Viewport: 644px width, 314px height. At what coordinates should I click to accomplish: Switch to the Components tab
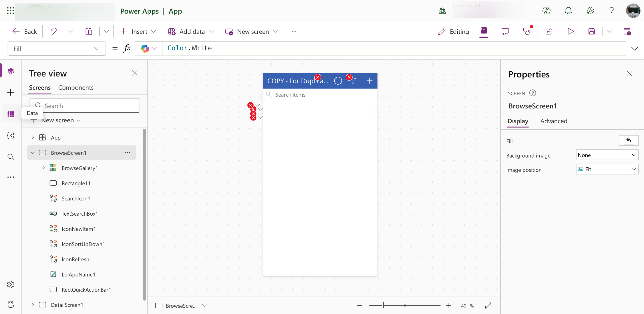coord(76,88)
